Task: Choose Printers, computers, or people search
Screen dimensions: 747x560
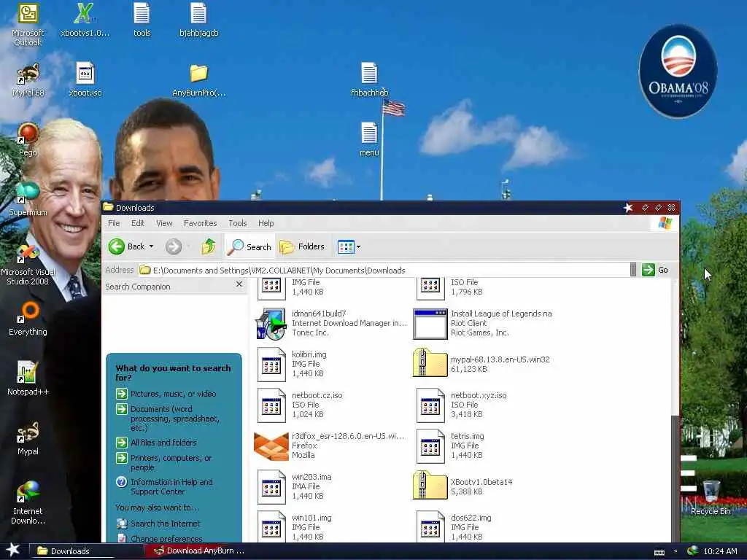Action: tap(164, 462)
